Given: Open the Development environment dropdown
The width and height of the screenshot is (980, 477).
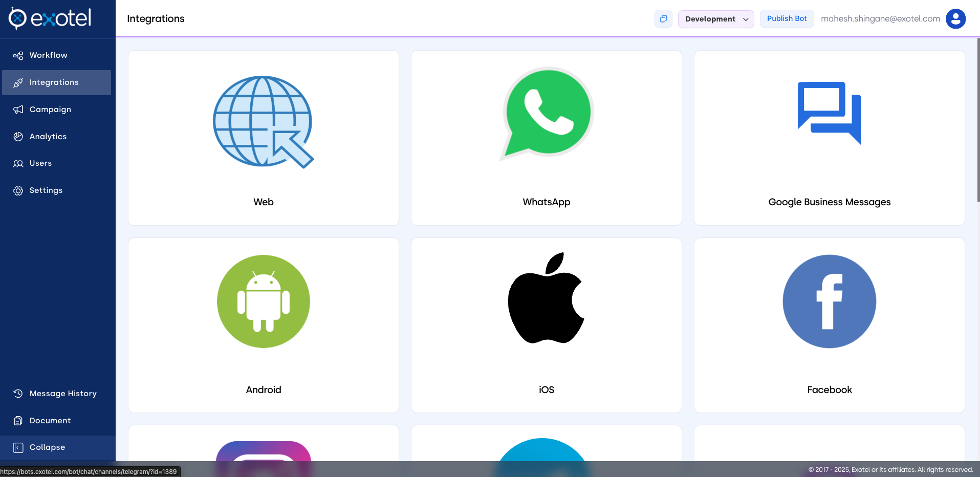Looking at the screenshot, I should click(716, 19).
